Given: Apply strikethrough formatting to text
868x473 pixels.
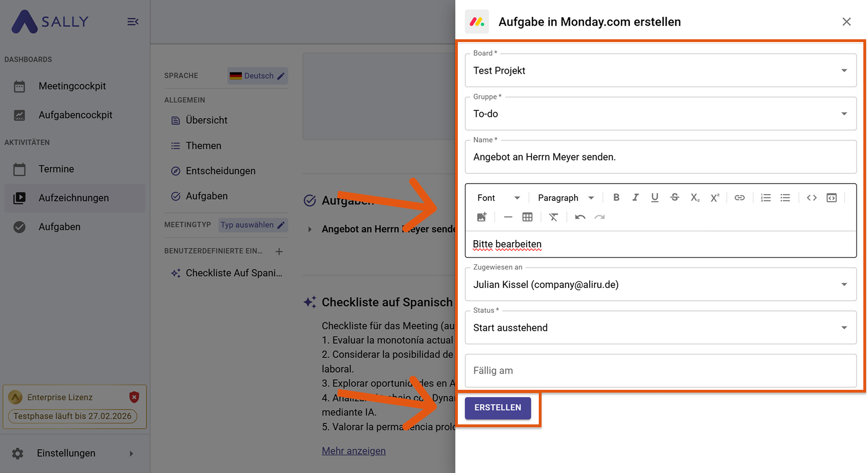Looking at the screenshot, I should coord(674,198).
